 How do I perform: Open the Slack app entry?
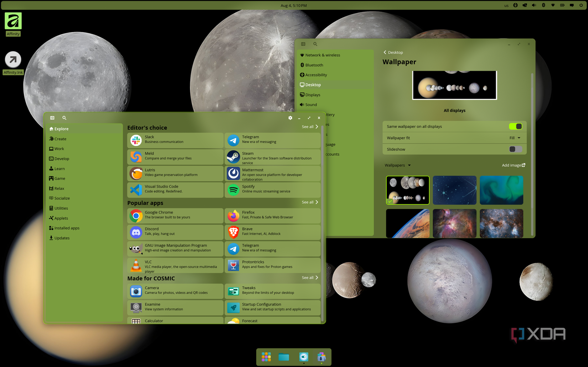[175, 140]
